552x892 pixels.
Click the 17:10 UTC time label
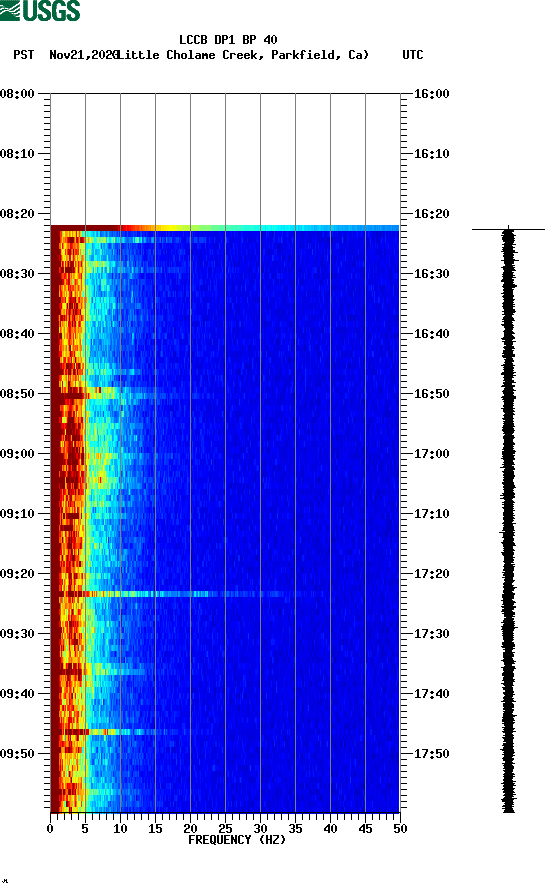[x=431, y=514]
